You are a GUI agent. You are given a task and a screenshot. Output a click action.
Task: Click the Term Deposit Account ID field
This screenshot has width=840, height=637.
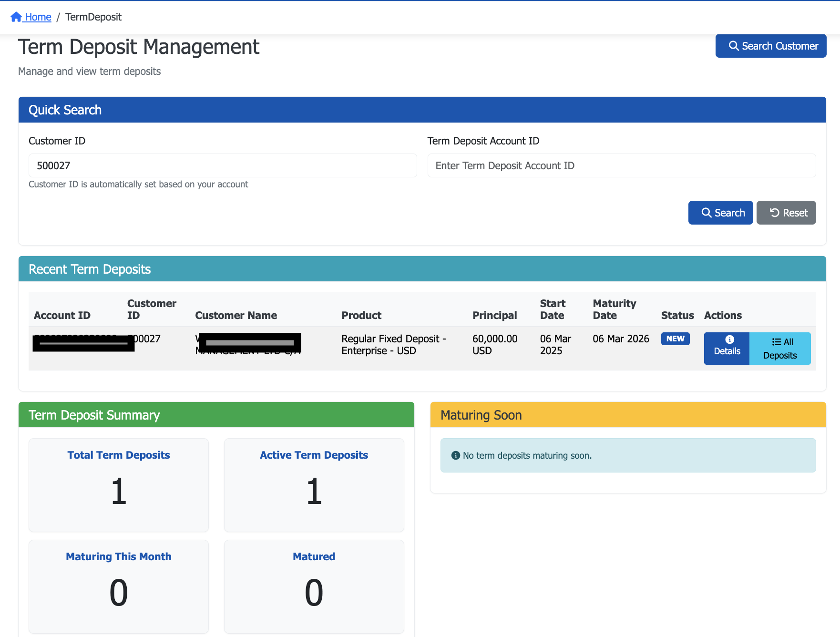(x=621, y=165)
